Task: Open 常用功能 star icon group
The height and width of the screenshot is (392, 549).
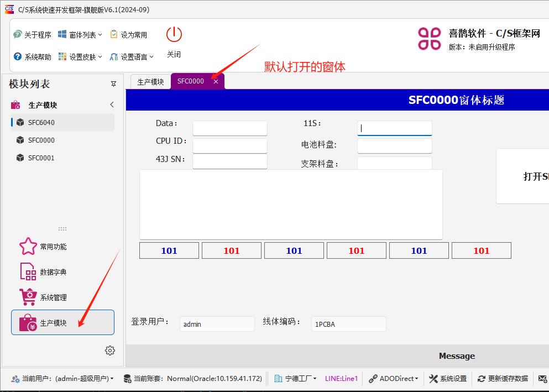Action: coord(28,247)
